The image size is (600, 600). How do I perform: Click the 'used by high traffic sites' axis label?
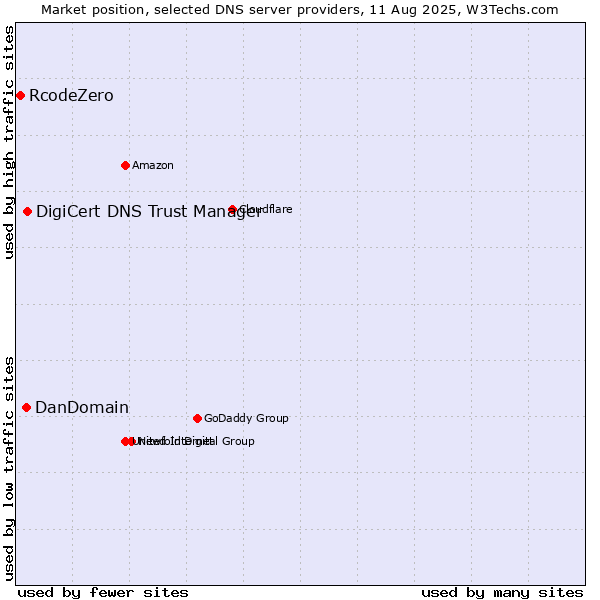click(8, 143)
